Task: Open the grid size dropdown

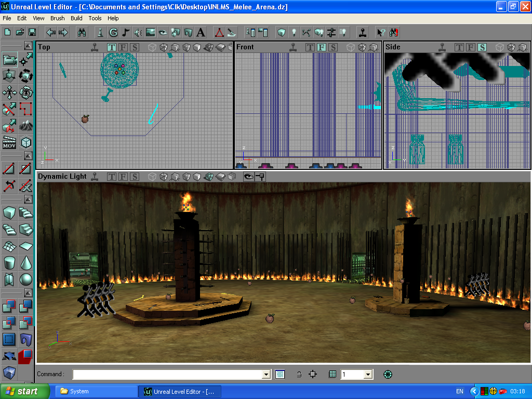Action: pyautogui.click(x=368, y=374)
